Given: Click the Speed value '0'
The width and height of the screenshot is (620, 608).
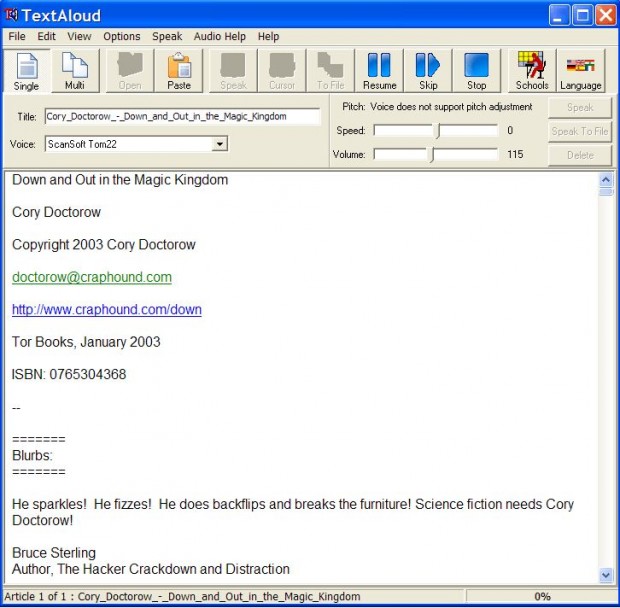Looking at the screenshot, I should point(510,130).
